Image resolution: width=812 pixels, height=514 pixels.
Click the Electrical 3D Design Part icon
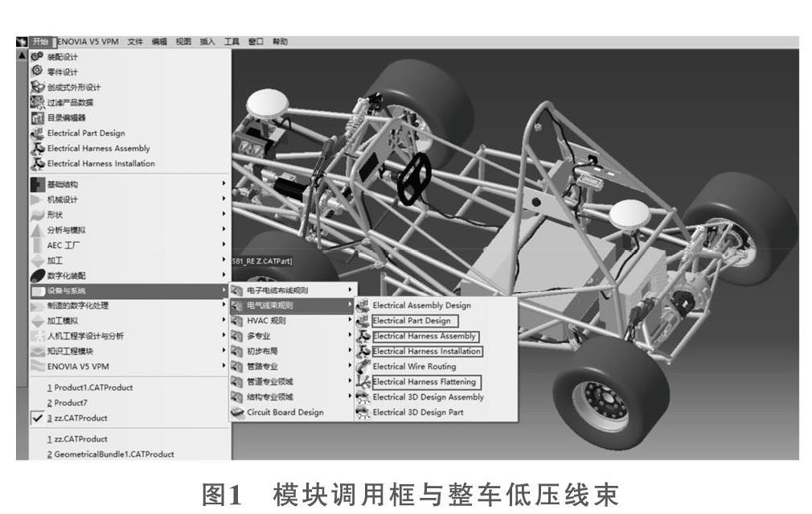(363, 413)
